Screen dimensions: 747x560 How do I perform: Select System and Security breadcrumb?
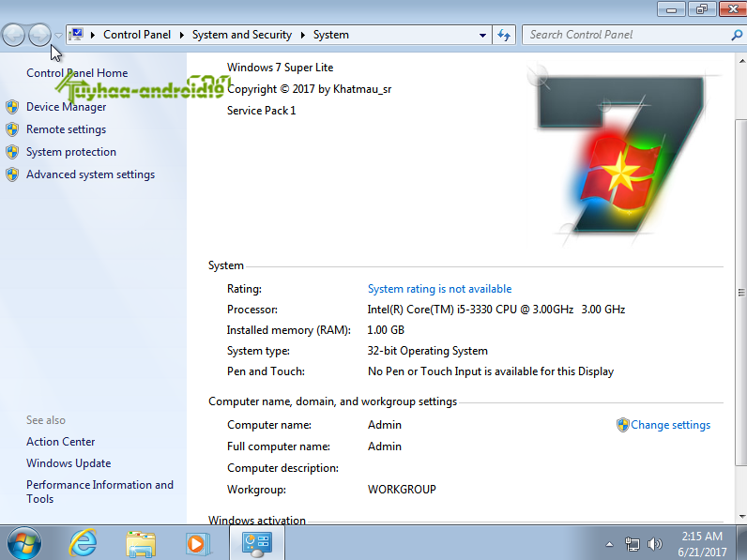pyautogui.click(x=241, y=35)
